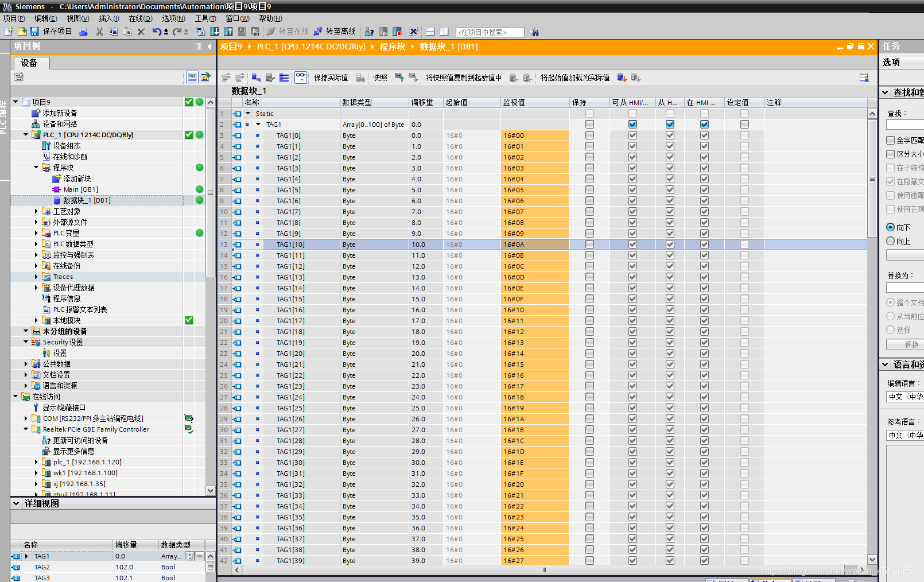Toggle 设定值 checkbox for TAG1 array row
924x582 pixels.
pyautogui.click(x=744, y=125)
